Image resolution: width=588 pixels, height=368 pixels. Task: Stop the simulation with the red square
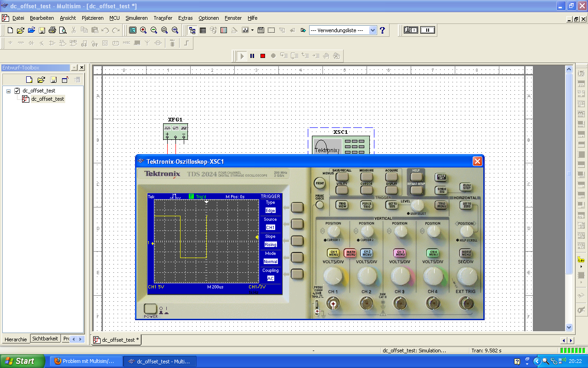click(263, 56)
